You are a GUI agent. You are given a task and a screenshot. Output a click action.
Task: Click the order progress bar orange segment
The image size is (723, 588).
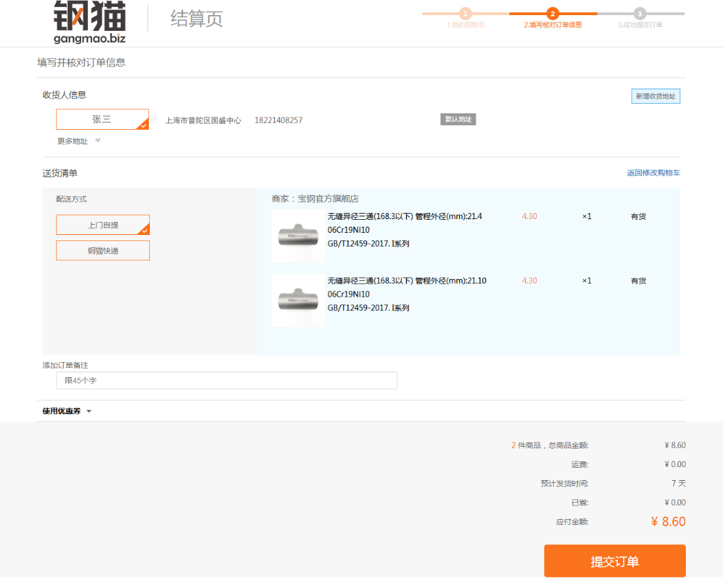553,14
